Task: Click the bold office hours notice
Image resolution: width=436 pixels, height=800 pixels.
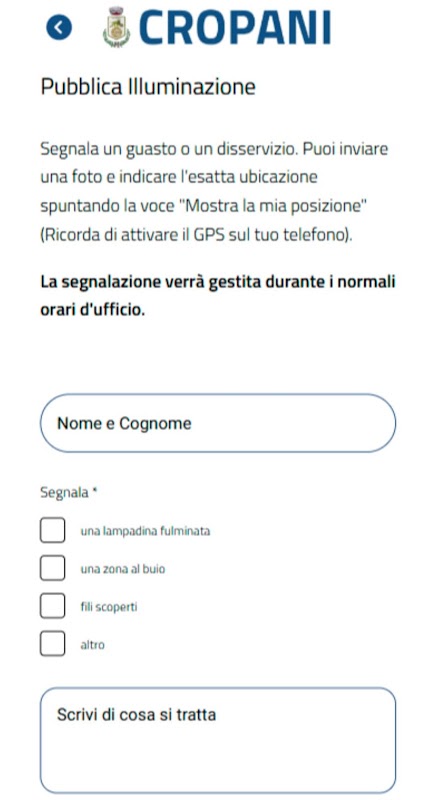Action: coord(218,296)
